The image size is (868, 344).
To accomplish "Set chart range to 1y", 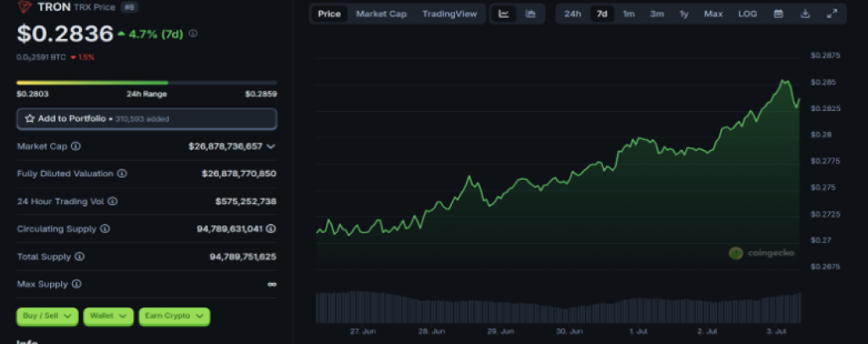I will click(x=684, y=14).
